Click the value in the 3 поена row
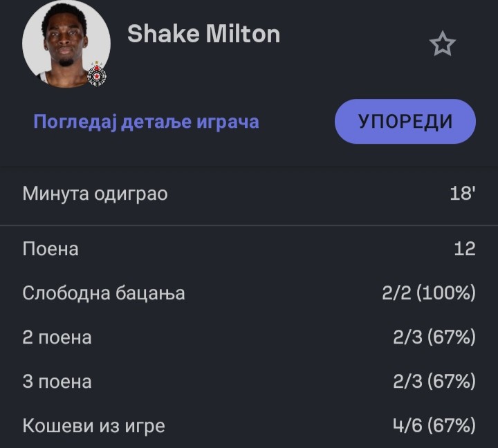Viewport: 498px width, 448px height. point(433,382)
